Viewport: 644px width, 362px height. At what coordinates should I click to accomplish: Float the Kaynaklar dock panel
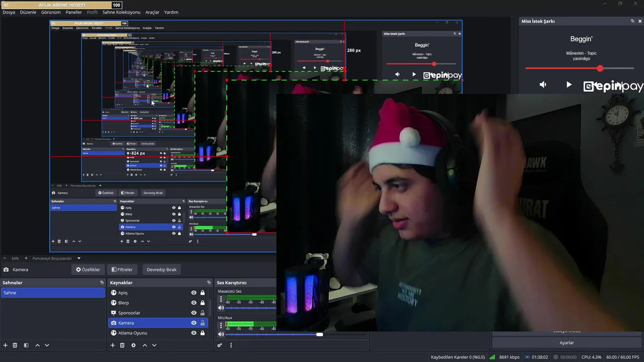coord(209,283)
